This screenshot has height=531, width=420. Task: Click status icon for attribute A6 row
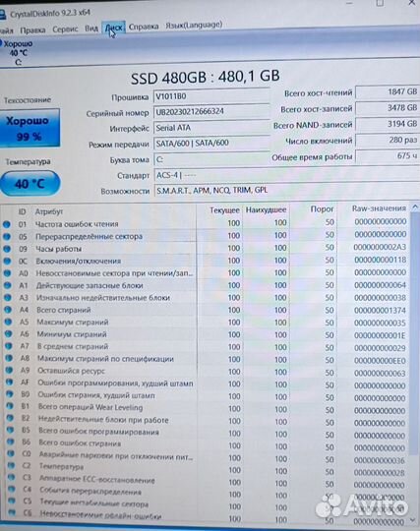tap(8, 334)
